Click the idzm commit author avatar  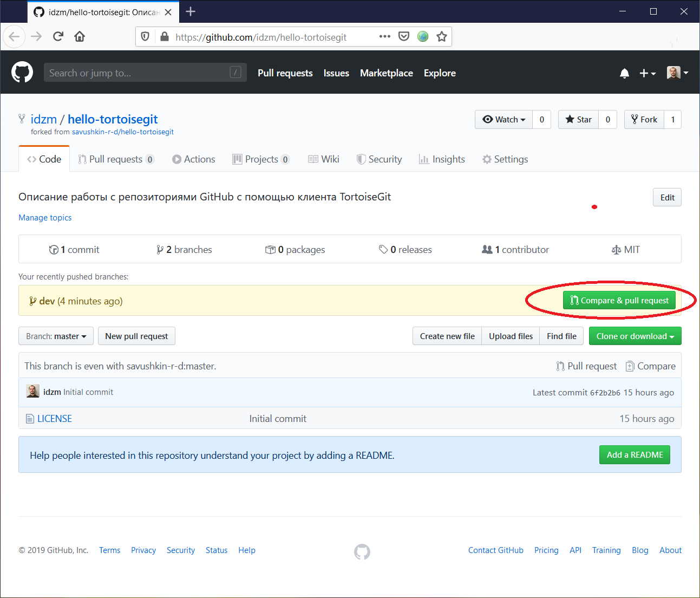(x=33, y=391)
